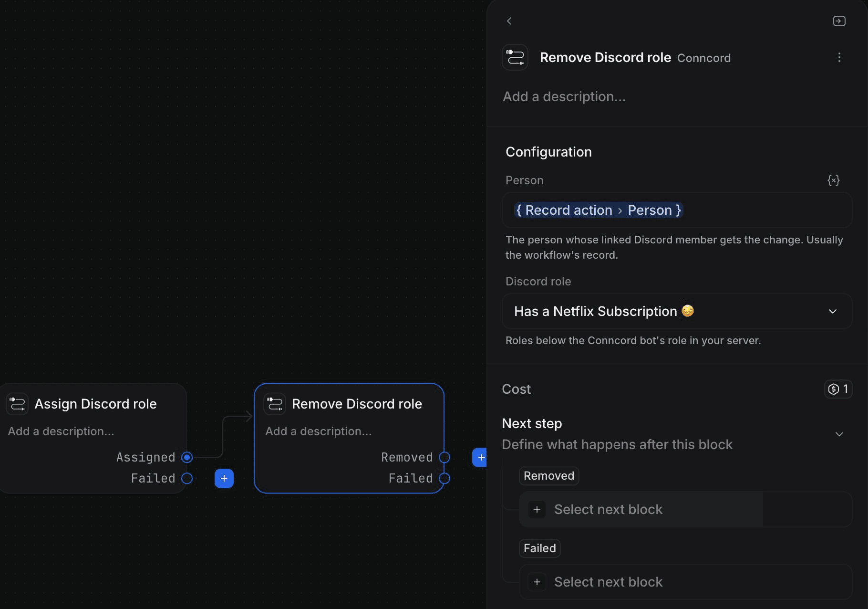Select the Remove Discord role node title
The image size is (868, 609).
pos(357,404)
